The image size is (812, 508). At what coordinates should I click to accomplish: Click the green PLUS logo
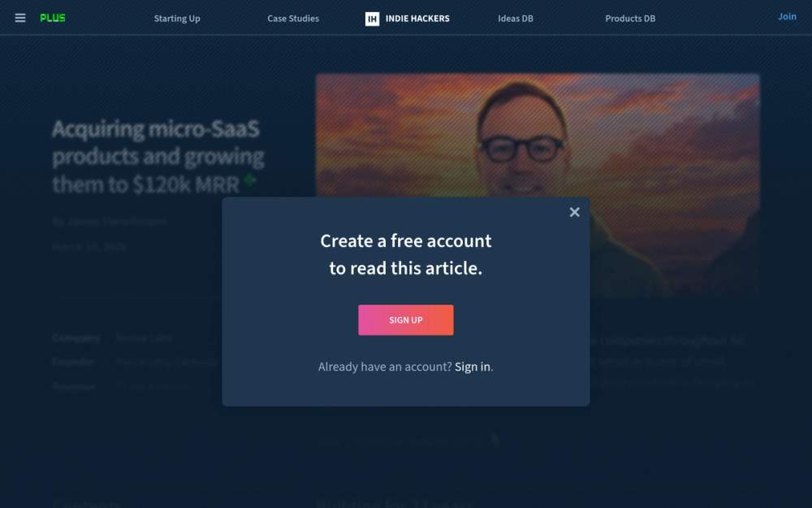point(53,18)
